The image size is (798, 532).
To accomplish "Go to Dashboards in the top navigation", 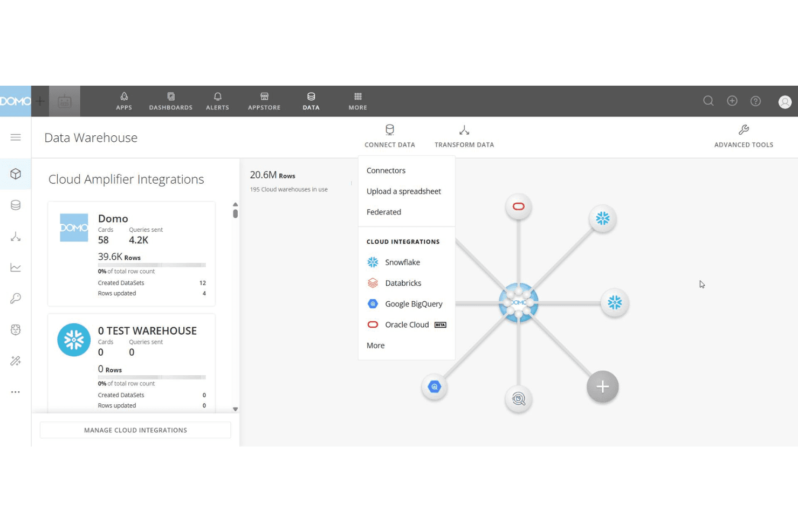I will click(171, 101).
